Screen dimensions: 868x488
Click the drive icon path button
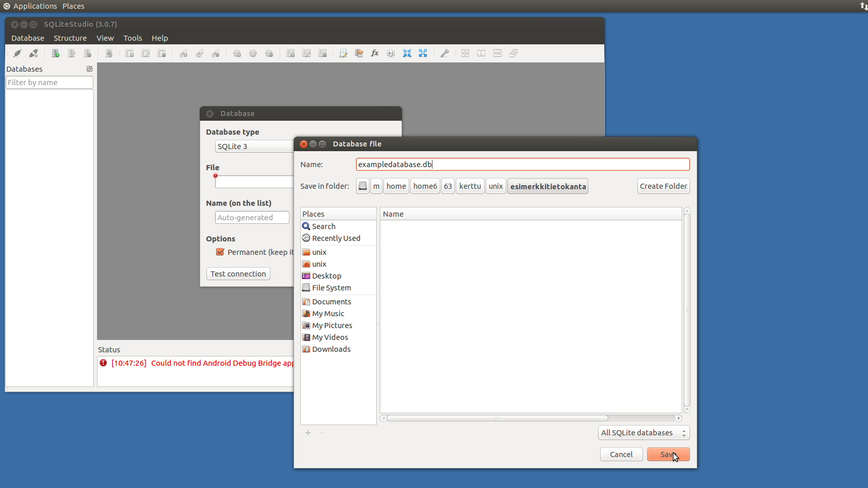click(x=363, y=186)
